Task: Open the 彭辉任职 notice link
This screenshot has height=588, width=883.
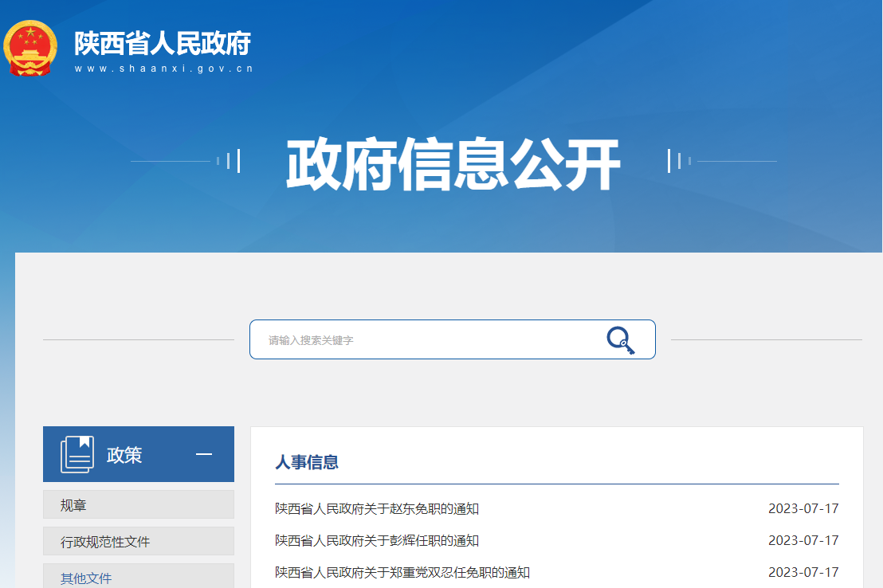Action: 377,540
